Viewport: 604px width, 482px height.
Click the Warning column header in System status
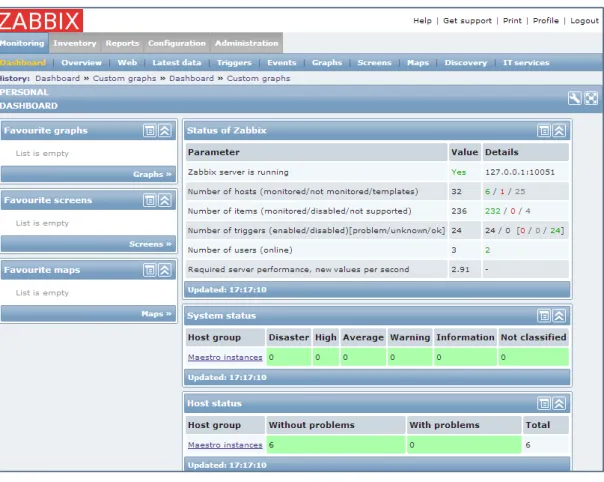pos(410,338)
